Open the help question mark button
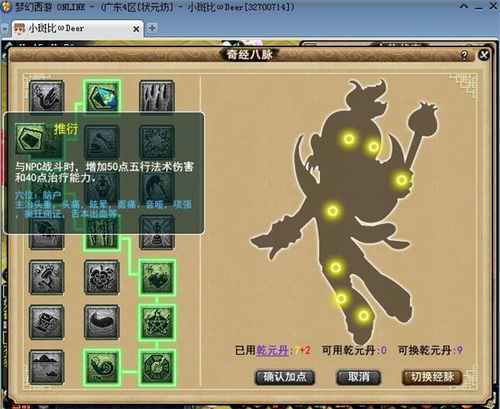Image resolution: width=500 pixels, height=409 pixels. click(x=464, y=55)
